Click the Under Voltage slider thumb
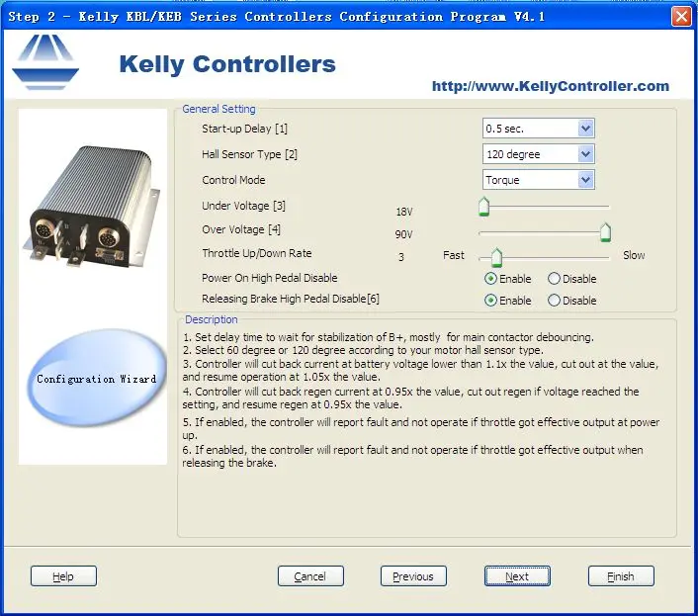Viewport: 698px width, 616px height. (483, 207)
